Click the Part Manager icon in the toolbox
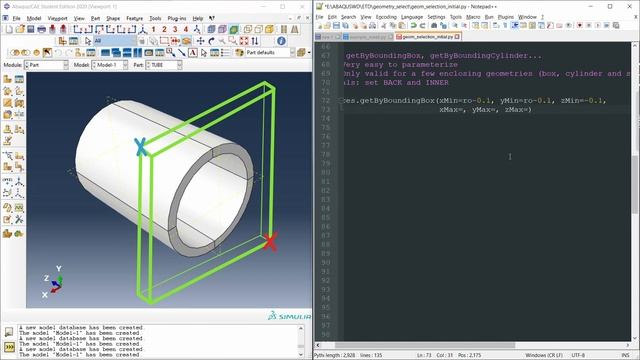The image size is (640, 360). 19,79
